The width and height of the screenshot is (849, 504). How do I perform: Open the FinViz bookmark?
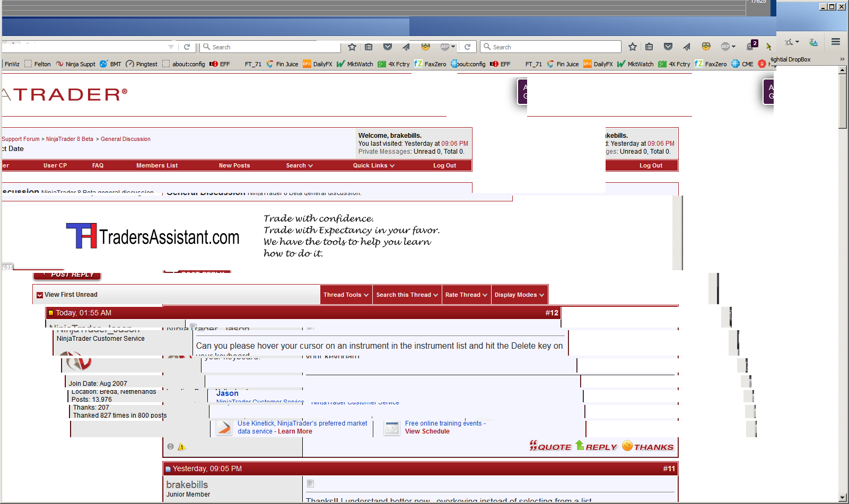tap(11, 64)
